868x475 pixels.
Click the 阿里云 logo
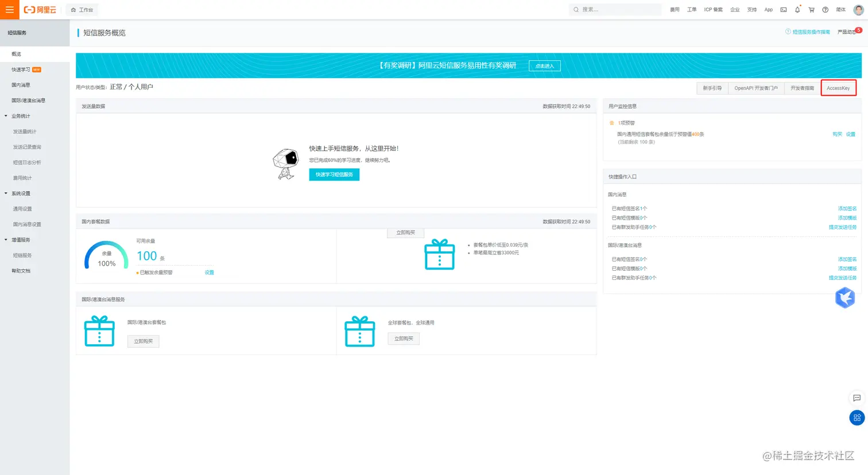(40, 10)
